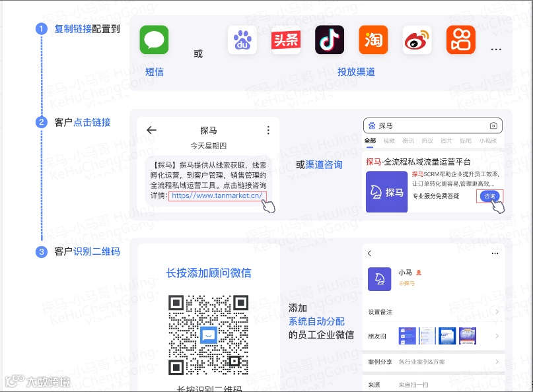Click the 识别二维码 blue text
The width and height of the screenshot is (533, 392).
pyautogui.click(x=96, y=251)
